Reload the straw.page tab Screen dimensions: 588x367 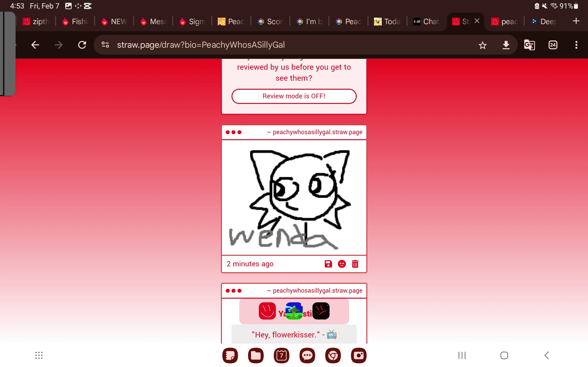tap(82, 45)
